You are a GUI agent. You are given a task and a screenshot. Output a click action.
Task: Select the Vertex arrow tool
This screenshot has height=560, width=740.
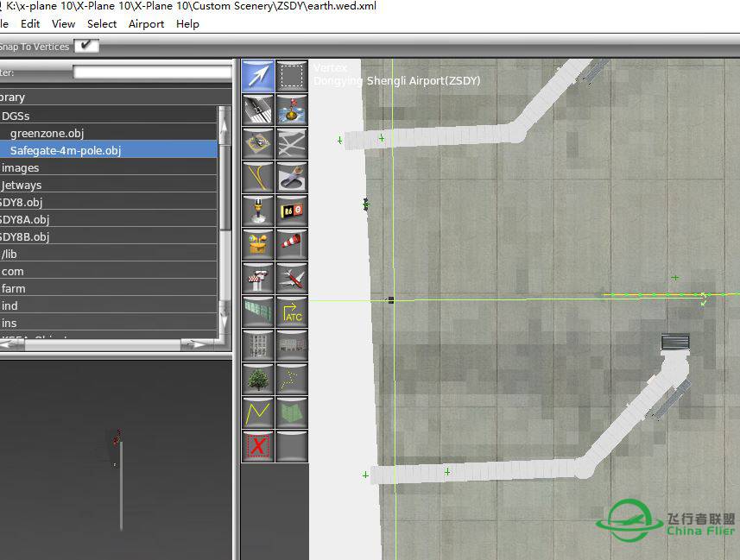(257, 75)
